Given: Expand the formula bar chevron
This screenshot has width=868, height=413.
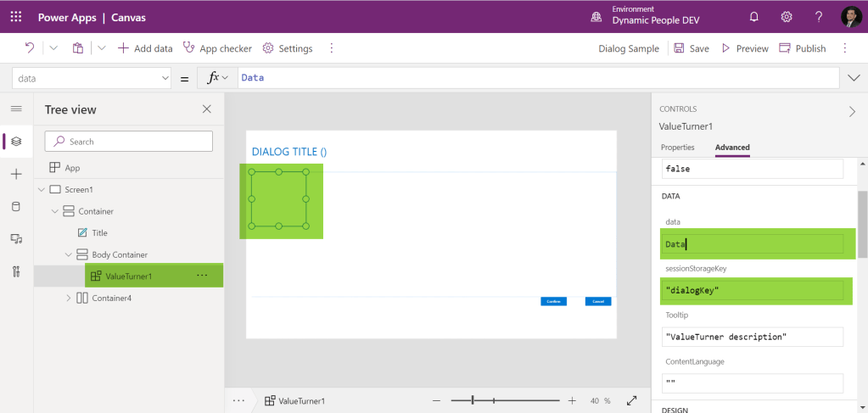Looking at the screenshot, I should pyautogui.click(x=854, y=78).
